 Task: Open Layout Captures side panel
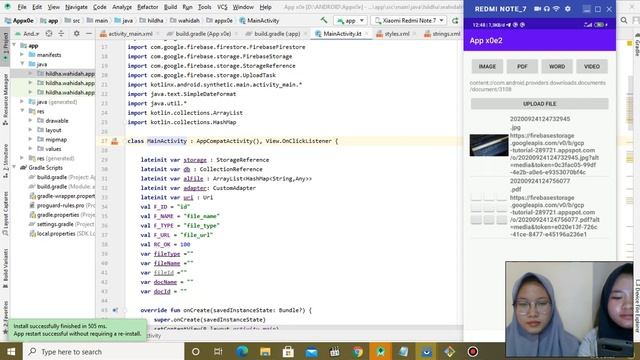point(5,213)
